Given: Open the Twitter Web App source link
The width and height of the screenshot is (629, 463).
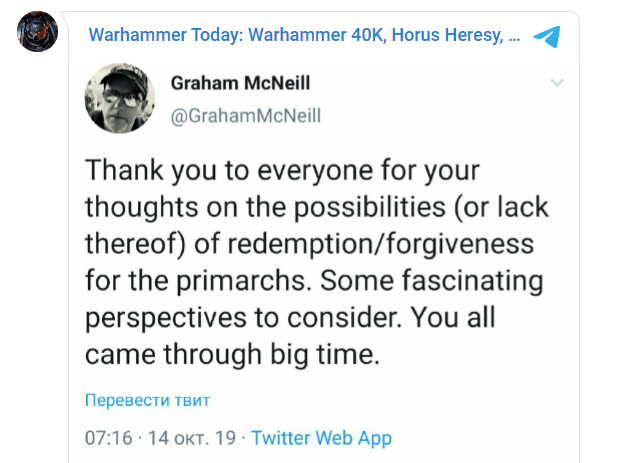Looking at the screenshot, I should click(321, 438).
